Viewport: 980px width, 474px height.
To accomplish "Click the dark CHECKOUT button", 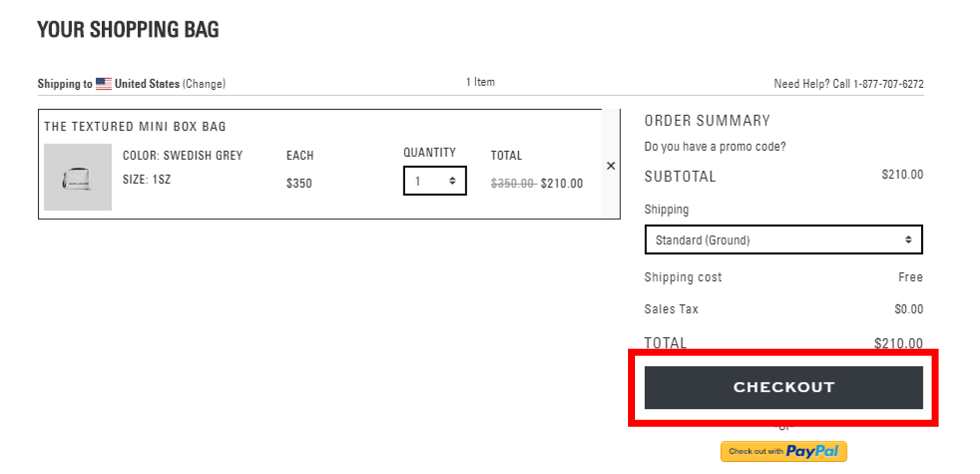I will point(783,387).
